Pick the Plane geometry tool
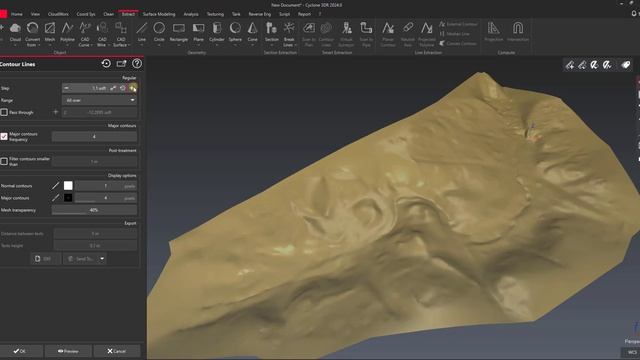 pyautogui.click(x=198, y=32)
